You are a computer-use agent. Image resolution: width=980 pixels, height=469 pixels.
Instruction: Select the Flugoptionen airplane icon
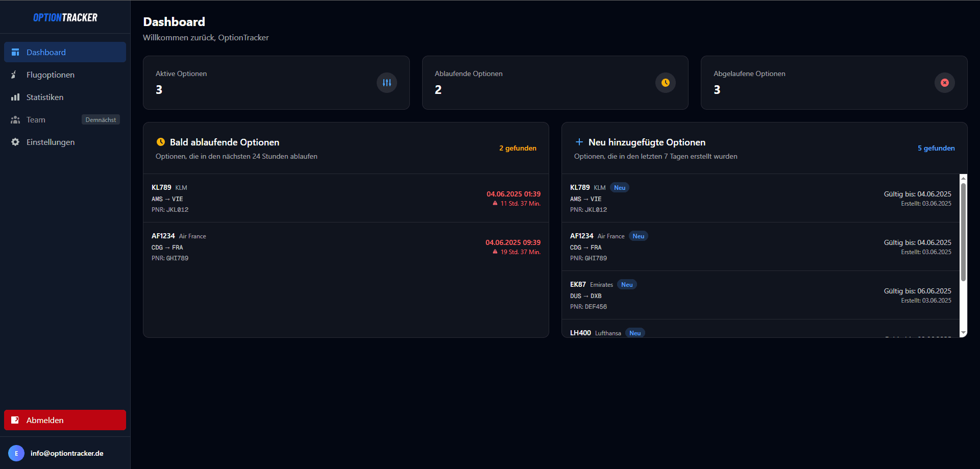point(15,75)
